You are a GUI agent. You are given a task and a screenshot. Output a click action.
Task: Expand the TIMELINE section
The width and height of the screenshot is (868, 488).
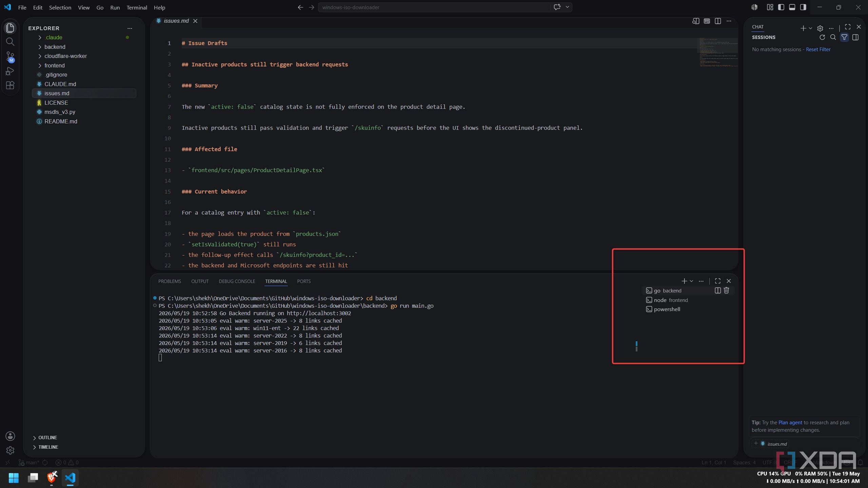click(x=48, y=447)
